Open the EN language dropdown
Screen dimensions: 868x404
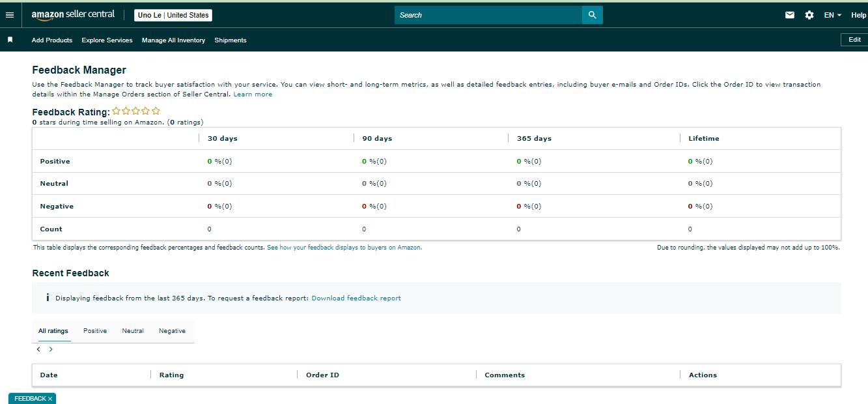click(833, 15)
